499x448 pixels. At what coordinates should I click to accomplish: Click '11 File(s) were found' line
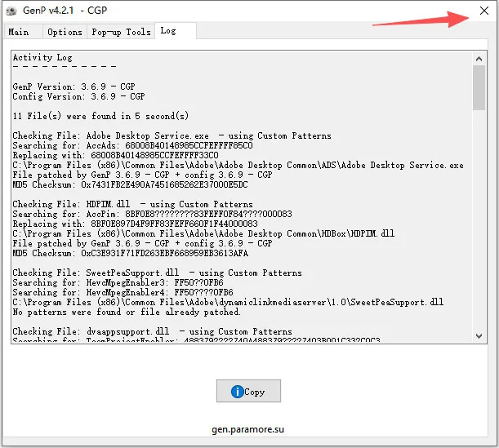pyautogui.click(x=100, y=116)
